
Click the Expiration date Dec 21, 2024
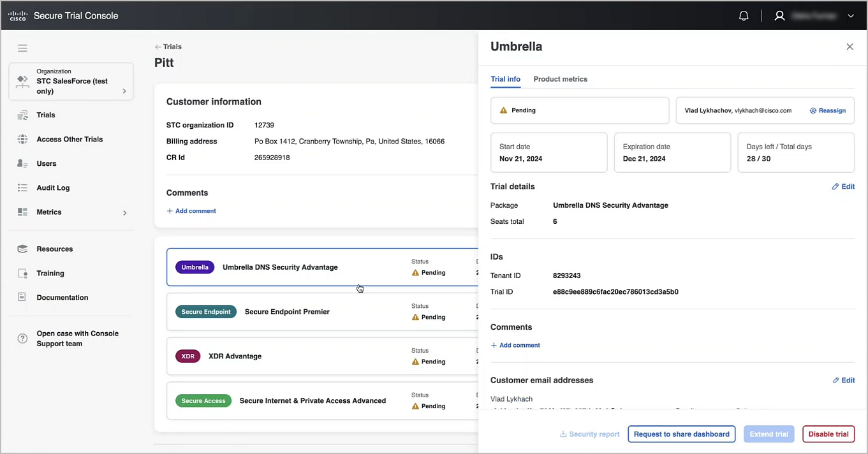pyautogui.click(x=672, y=152)
